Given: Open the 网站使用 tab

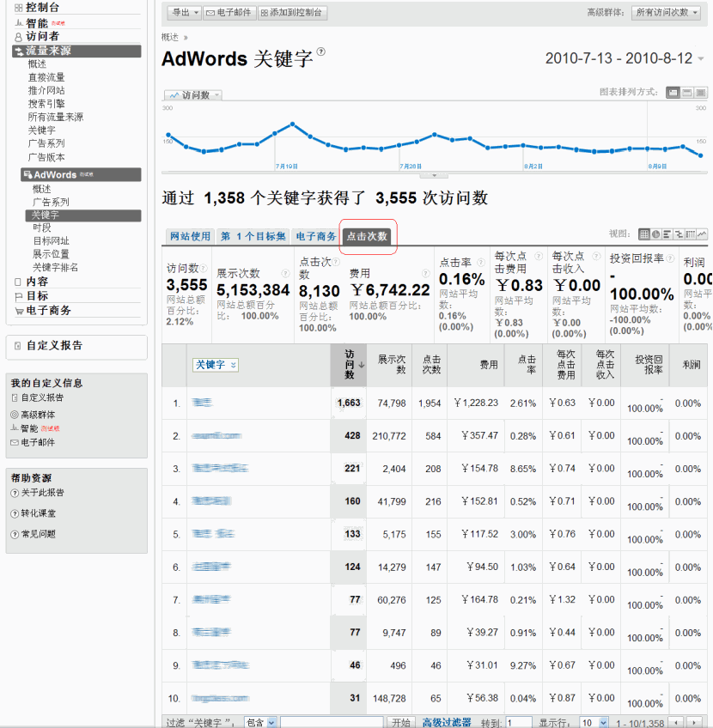Looking at the screenshot, I should click(x=190, y=236).
